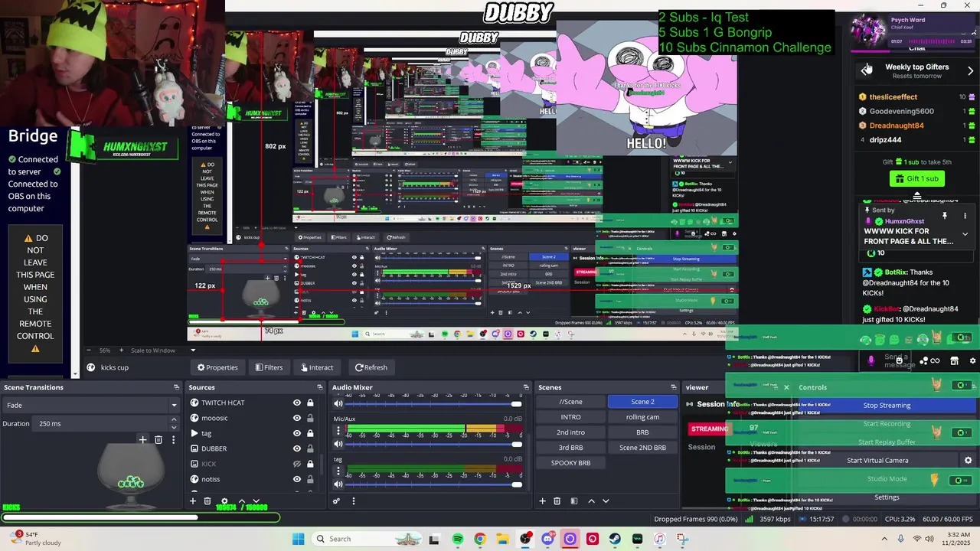This screenshot has width=980, height=551.
Task: Add a new source with plus icon
Action: (x=193, y=501)
